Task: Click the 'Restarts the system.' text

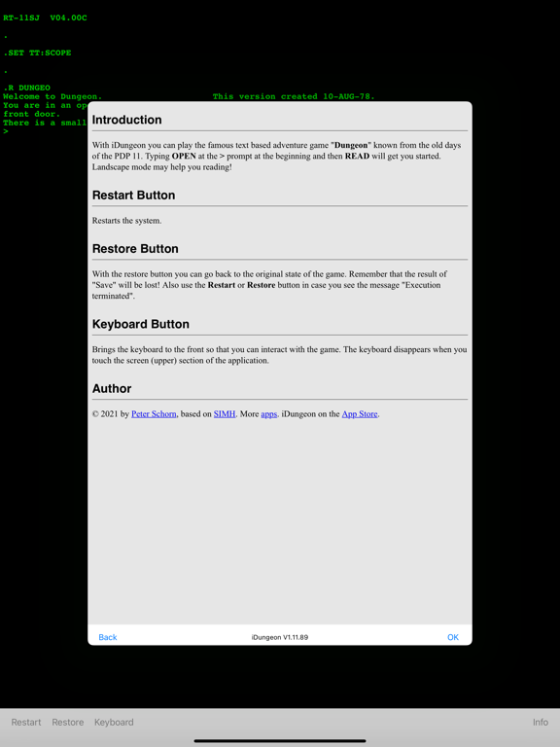Action: pyautogui.click(x=126, y=221)
